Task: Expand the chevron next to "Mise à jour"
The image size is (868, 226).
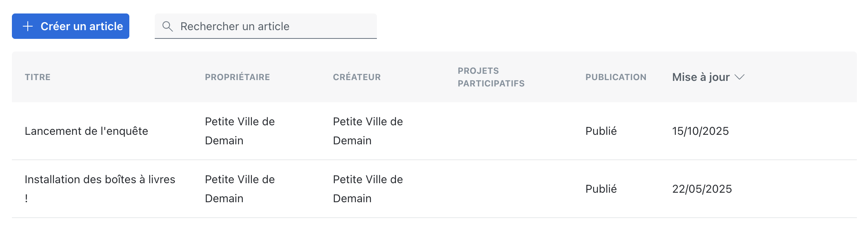Action: click(x=739, y=77)
